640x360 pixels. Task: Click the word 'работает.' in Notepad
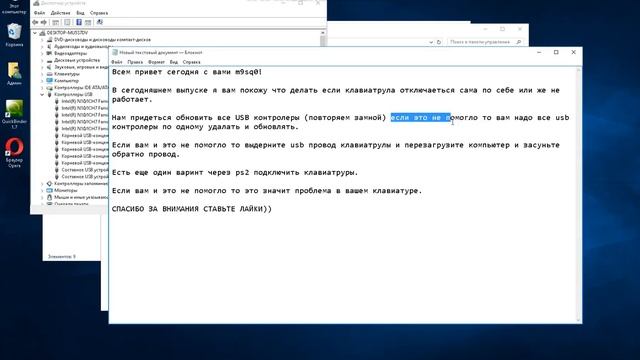click(x=132, y=99)
